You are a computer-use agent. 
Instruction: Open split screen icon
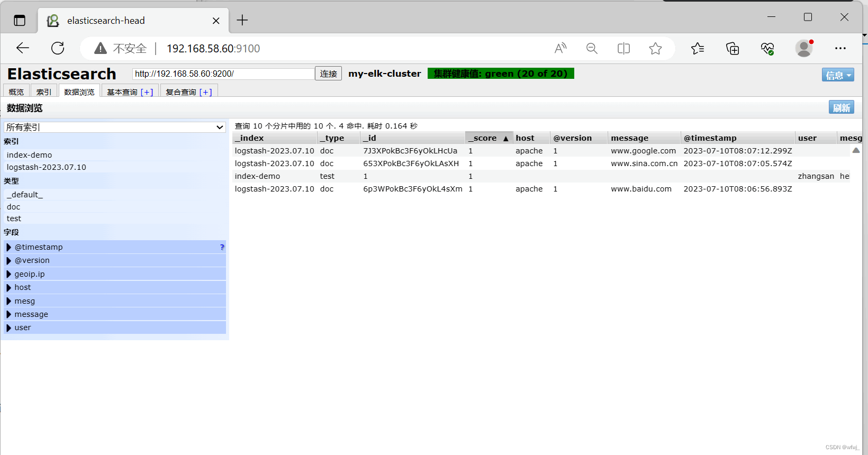point(623,49)
